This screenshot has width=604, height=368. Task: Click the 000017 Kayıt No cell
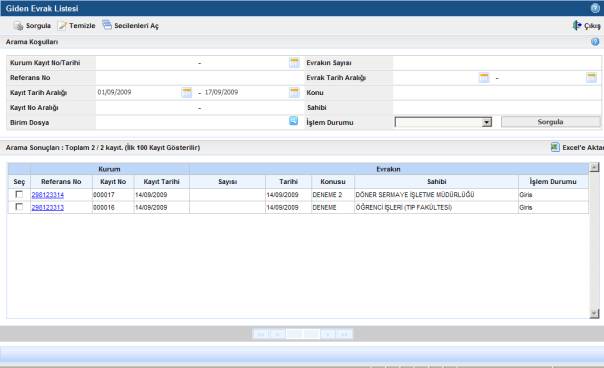tap(113, 195)
